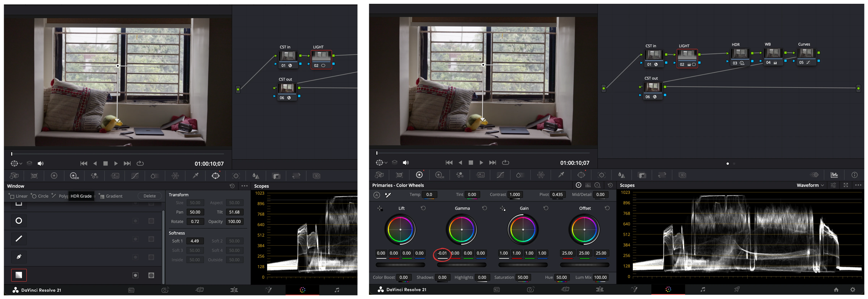
Task: Open Sizing palette in left screenshot toolbar
Action: click(x=296, y=176)
